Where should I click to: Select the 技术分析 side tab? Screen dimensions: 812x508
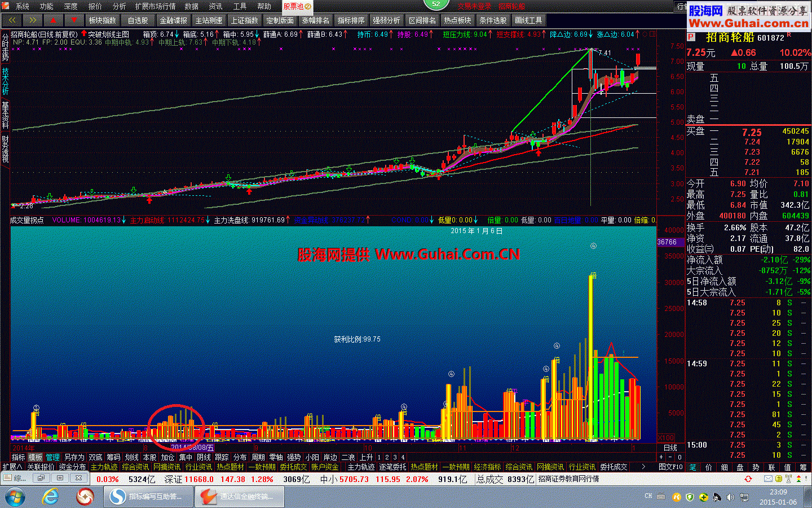5,81
